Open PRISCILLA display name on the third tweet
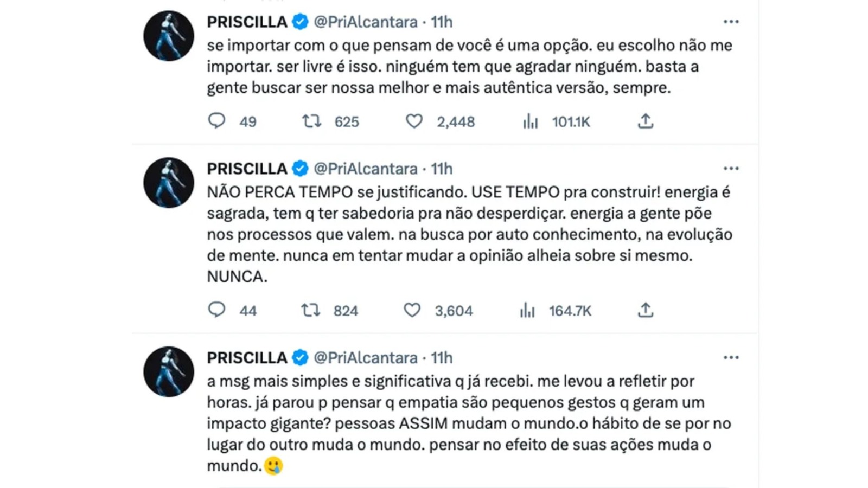The image size is (868, 488). click(x=247, y=358)
